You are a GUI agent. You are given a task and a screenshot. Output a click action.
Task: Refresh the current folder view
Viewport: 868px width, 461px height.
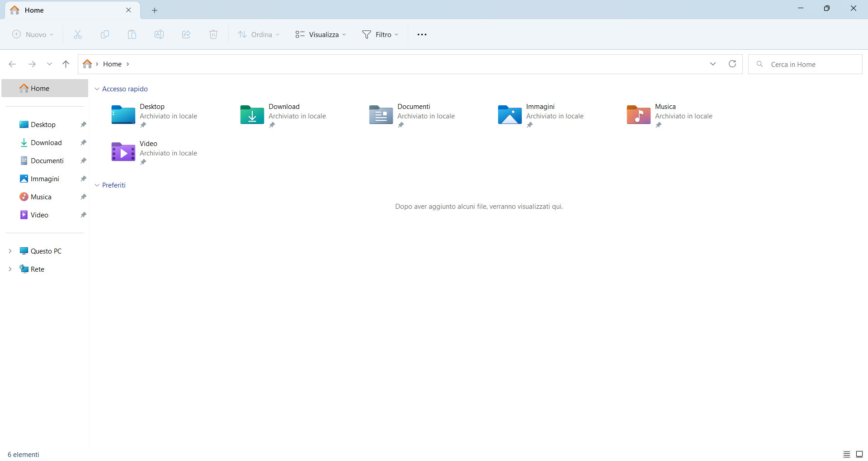(x=732, y=64)
